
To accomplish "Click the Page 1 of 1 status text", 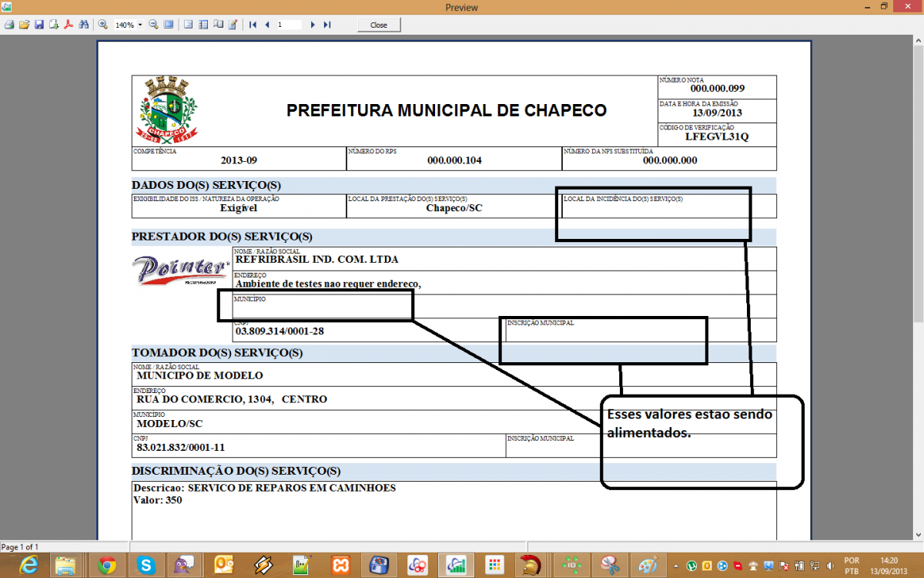I will [19, 547].
